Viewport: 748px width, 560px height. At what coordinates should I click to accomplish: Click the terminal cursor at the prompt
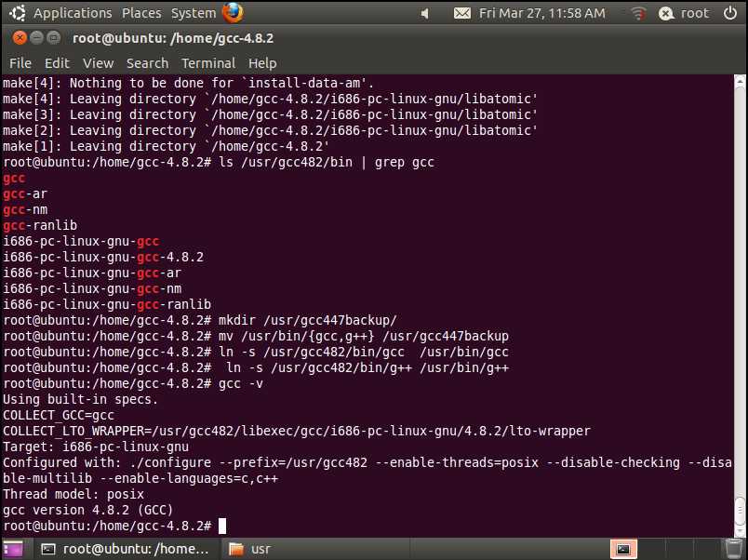222,526
